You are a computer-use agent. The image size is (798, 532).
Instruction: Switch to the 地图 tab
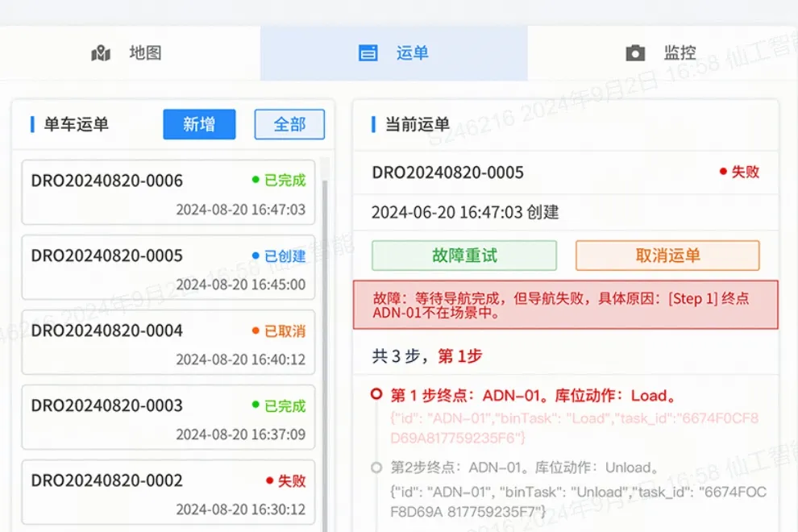pyautogui.click(x=129, y=54)
